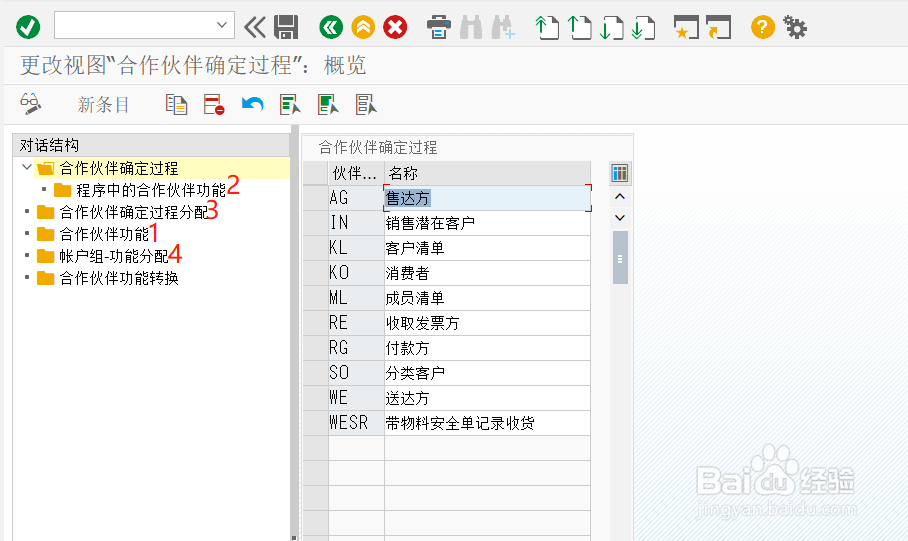This screenshot has height=541, width=908.
Task: Select the row selector for AG
Action: coord(316,198)
